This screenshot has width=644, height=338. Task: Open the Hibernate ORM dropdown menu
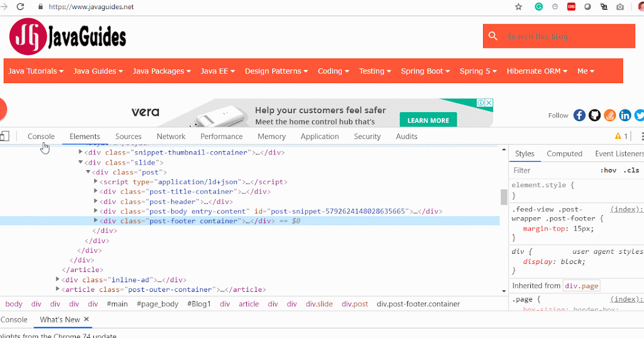[538, 71]
